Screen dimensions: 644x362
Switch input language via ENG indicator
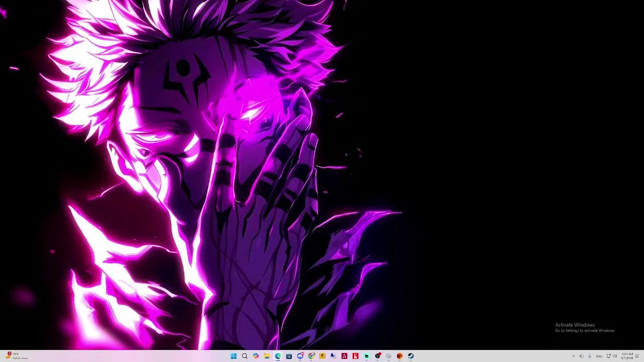599,356
